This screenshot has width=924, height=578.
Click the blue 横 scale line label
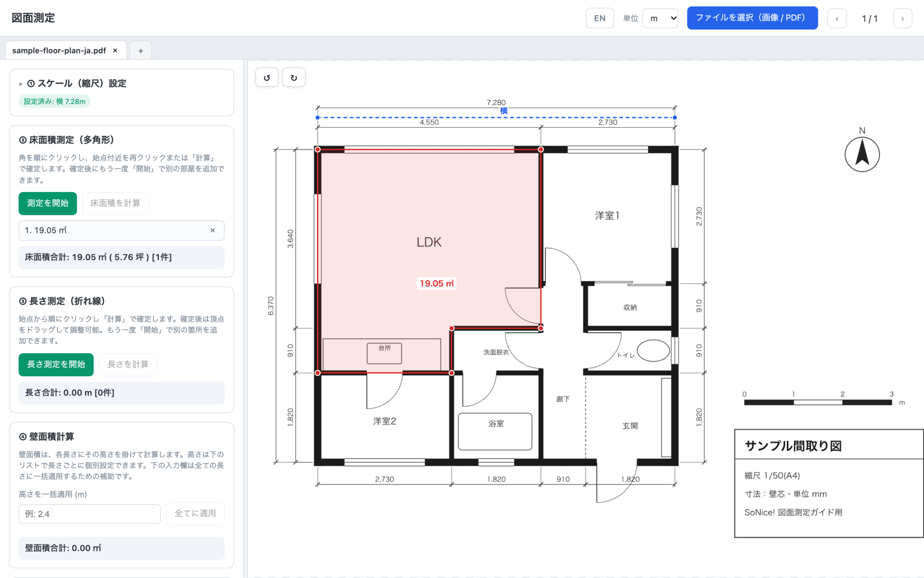pyautogui.click(x=504, y=111)
